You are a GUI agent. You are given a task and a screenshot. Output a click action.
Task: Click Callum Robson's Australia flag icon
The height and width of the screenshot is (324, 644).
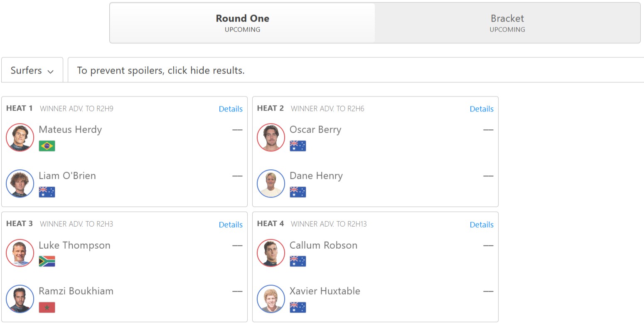298,261
